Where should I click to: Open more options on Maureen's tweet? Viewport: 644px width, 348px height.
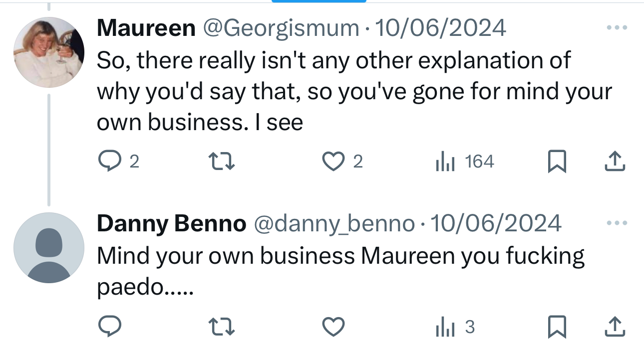[x=616, y=28]
